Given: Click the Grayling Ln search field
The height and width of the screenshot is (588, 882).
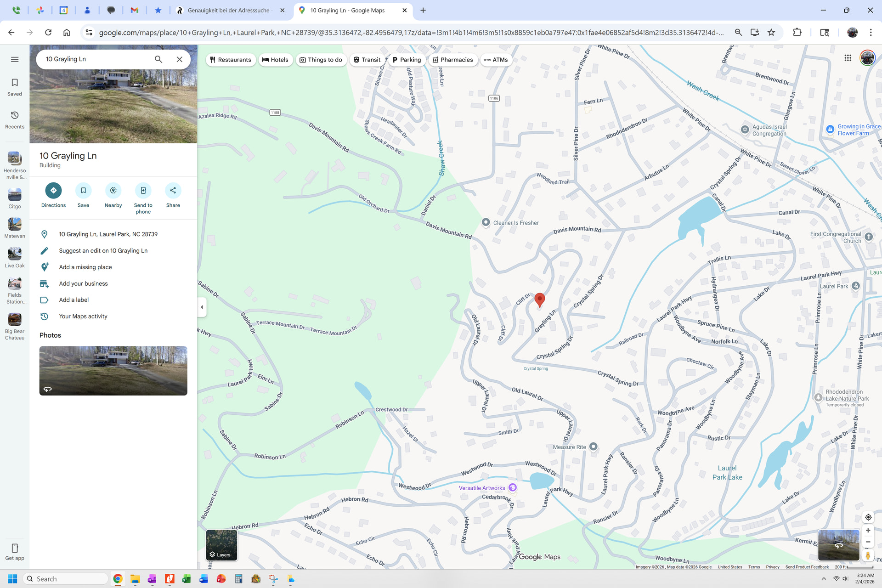Looking at the screenshot, I should coord(96,59).
